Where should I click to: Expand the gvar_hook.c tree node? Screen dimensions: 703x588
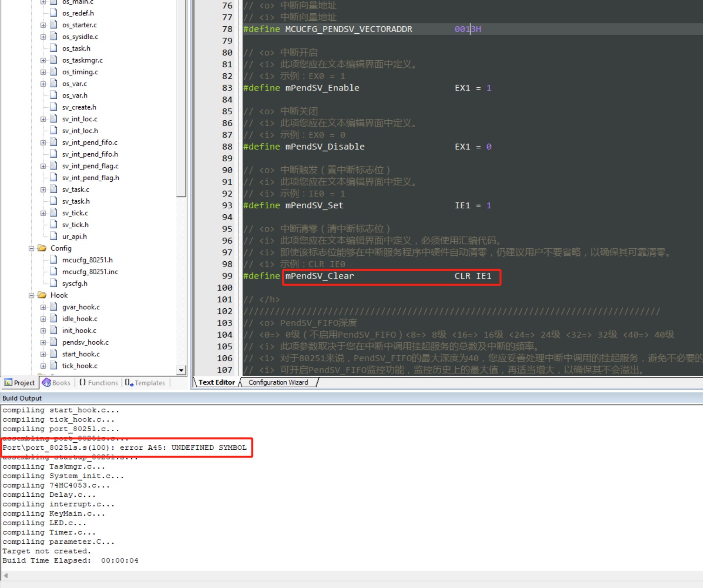coord(43,307)
